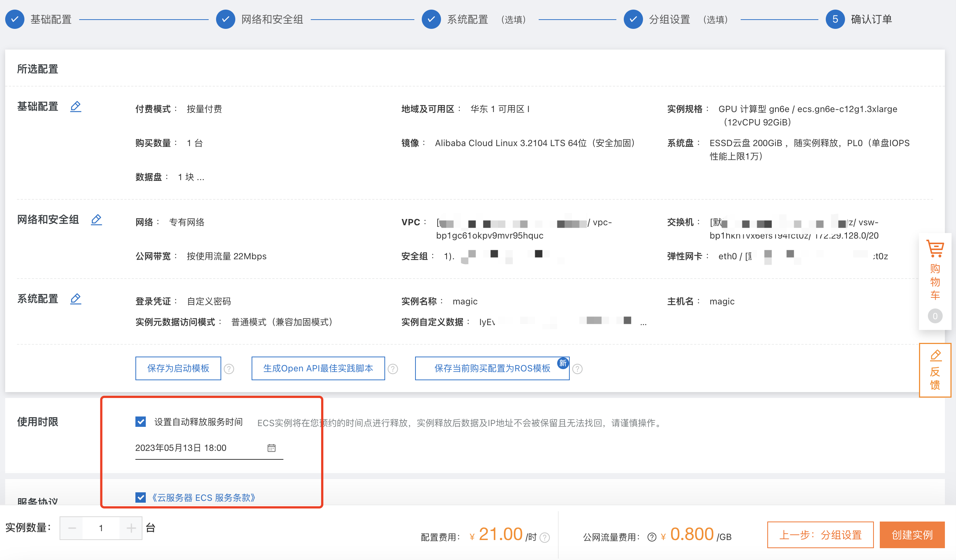Open the 购物车 shopping cart panel
The width and height of the screenshot is (956, 560).
pyautogui.click(x=935, y=281)
